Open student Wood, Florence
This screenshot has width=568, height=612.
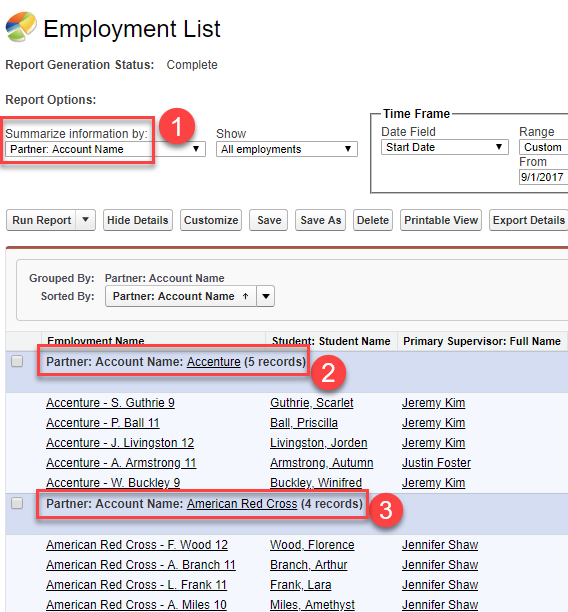(x=312, y=545)
